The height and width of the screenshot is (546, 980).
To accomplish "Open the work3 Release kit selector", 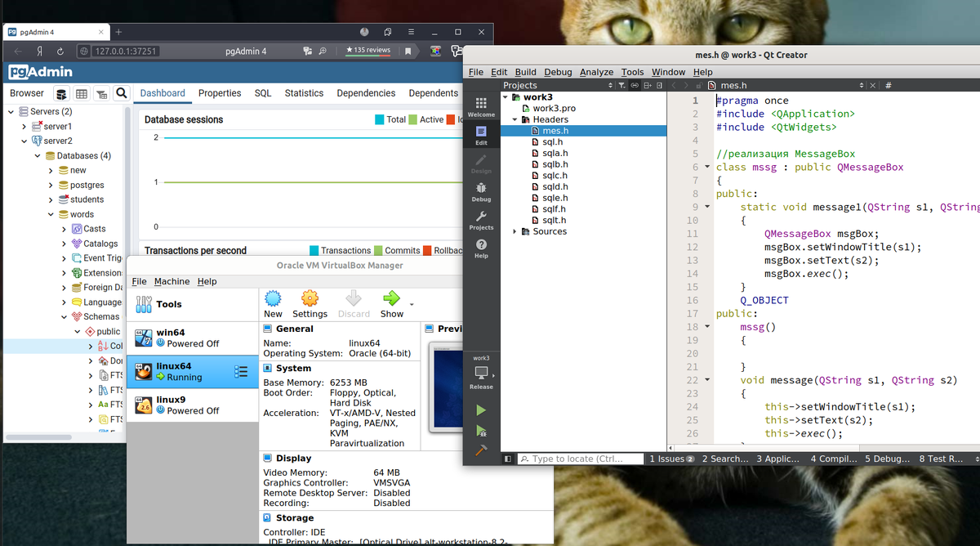I will (x=481, y=372).
